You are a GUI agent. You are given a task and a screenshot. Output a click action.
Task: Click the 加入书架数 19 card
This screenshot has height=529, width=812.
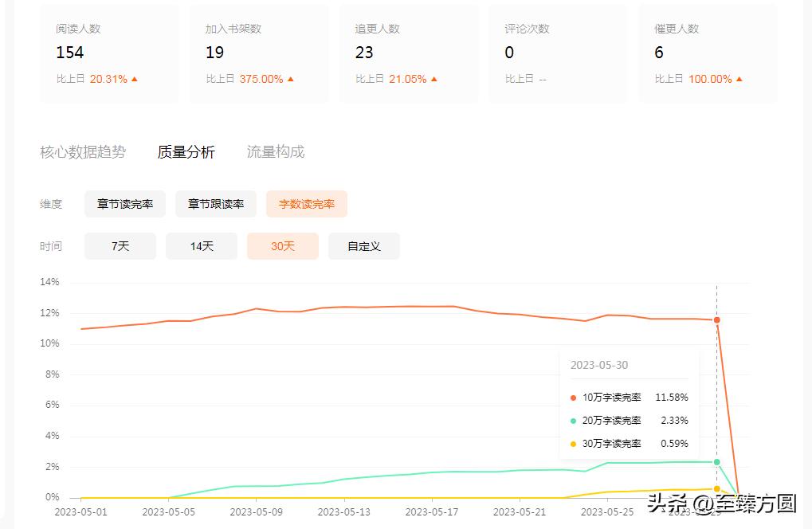[259, 53]
